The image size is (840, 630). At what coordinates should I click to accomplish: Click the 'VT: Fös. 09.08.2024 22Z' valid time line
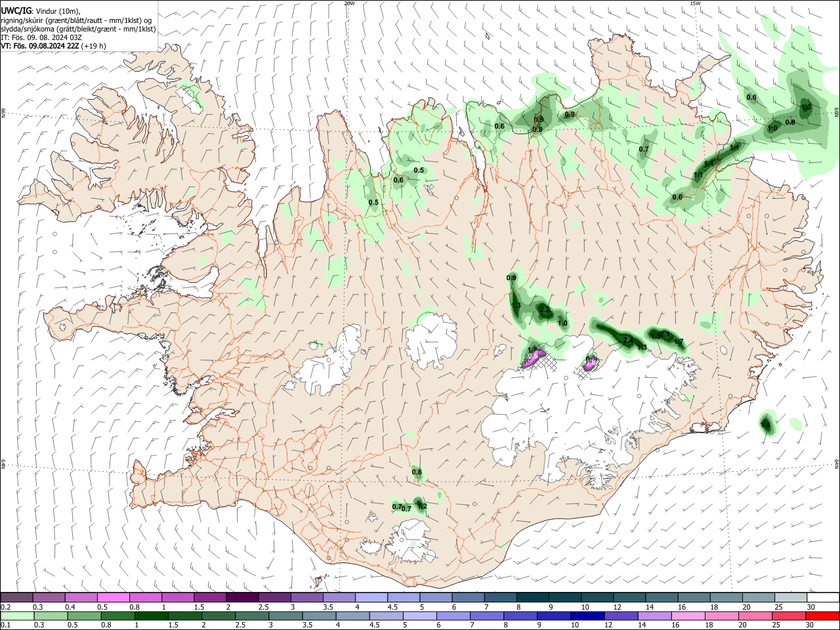click(x=40, y=46)
